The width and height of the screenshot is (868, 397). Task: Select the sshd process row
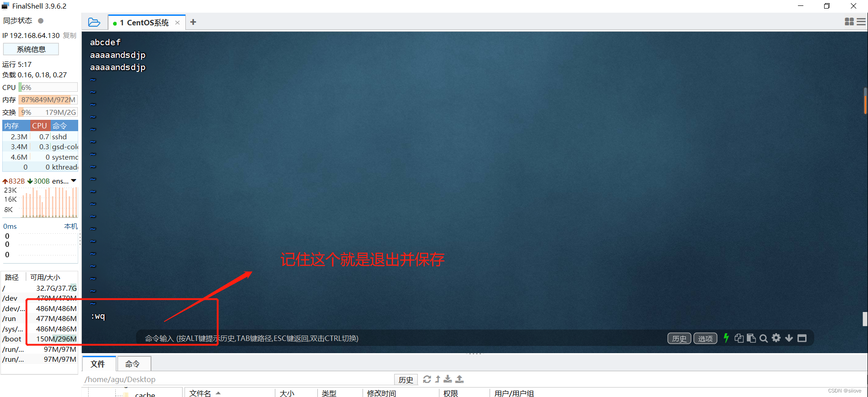click(x=40, y=137)
